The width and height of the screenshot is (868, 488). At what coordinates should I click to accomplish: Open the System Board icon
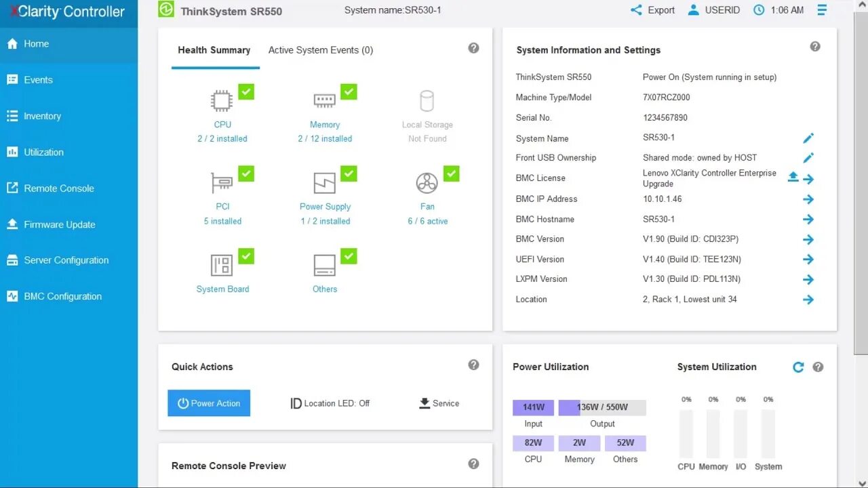[x=222, y=266]
